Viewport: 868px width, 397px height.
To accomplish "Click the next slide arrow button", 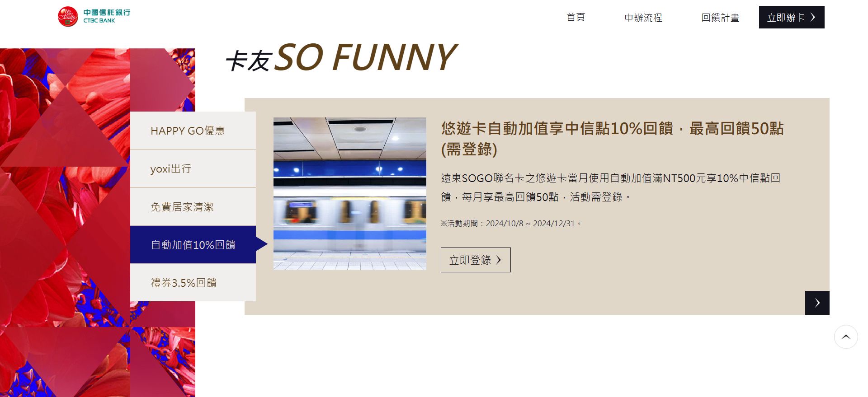I will point(817,303).
